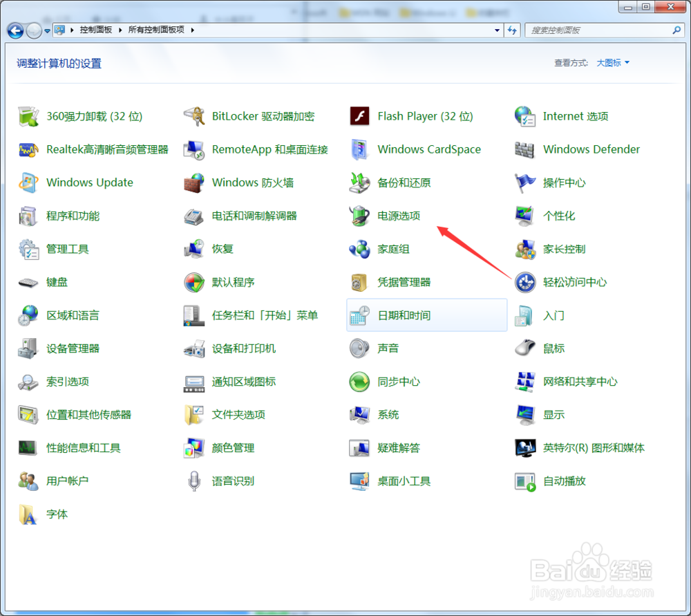691x616 pixels.
Task: Open 自动播放 icon
Action: 525,481
